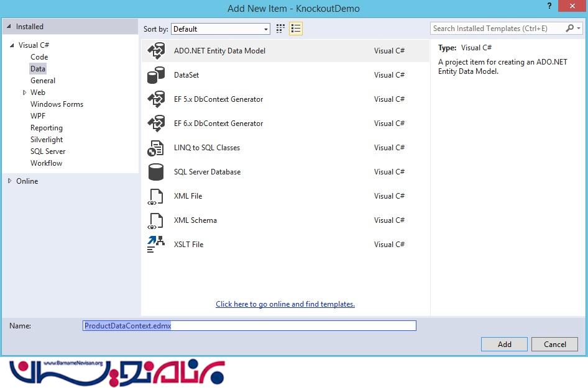The height and width of the screenshot is (388, 588).
Task: Choose the EF 5.x DbContext Generator icon
Action: click(x=155, y=99)
